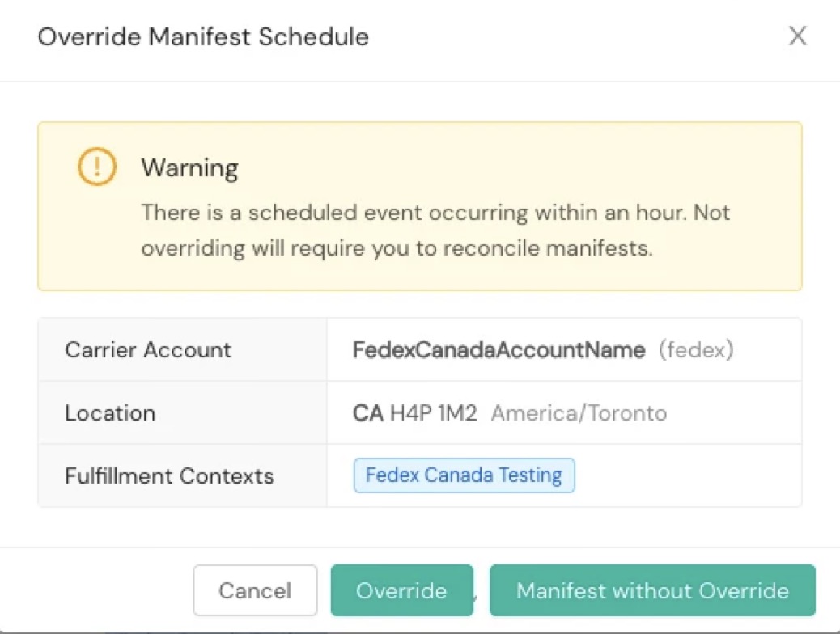Click the Carrier Account row label
The width and height of the screenshot is (840, 634).
point(148,350)
